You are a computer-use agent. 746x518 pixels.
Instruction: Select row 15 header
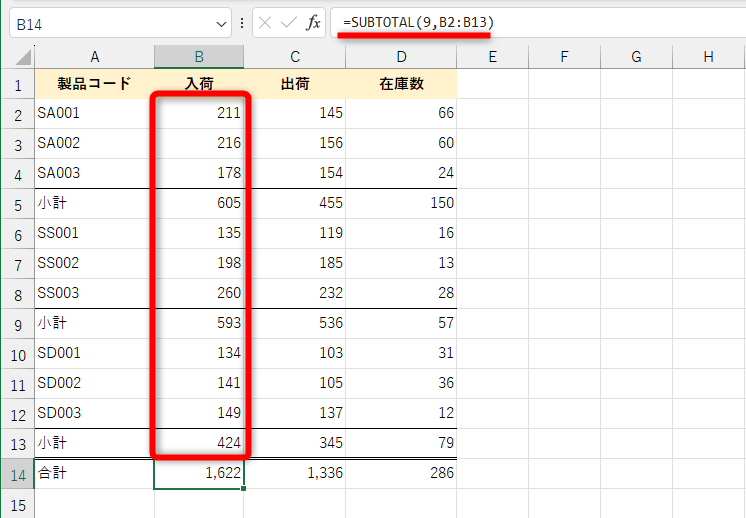[18, 504]
